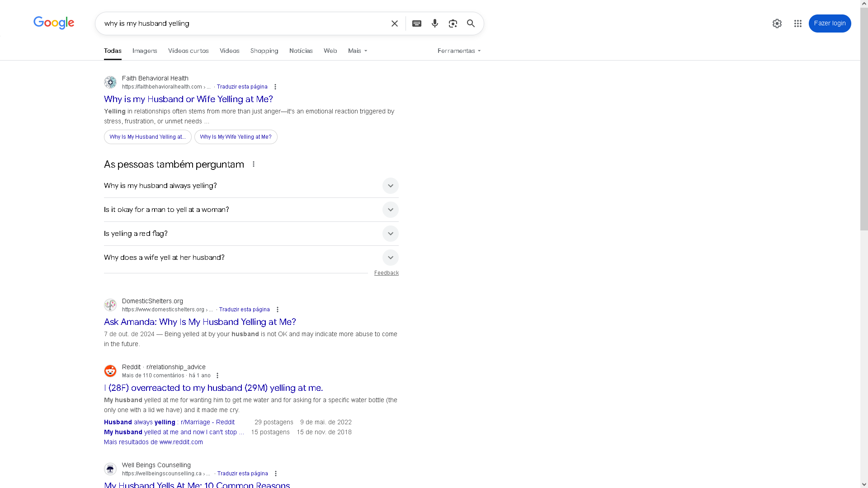Click the DomesticShelters.org favicon

[110, 305]
